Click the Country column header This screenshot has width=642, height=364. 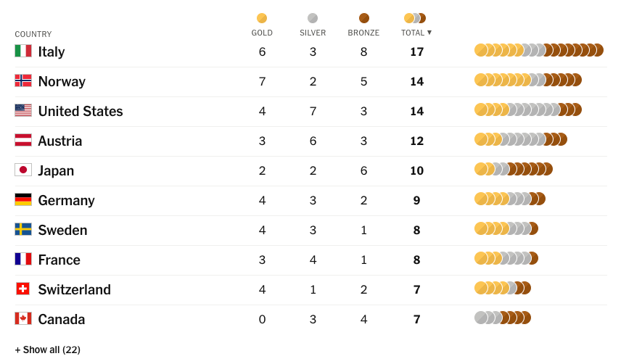pos(33,34)
